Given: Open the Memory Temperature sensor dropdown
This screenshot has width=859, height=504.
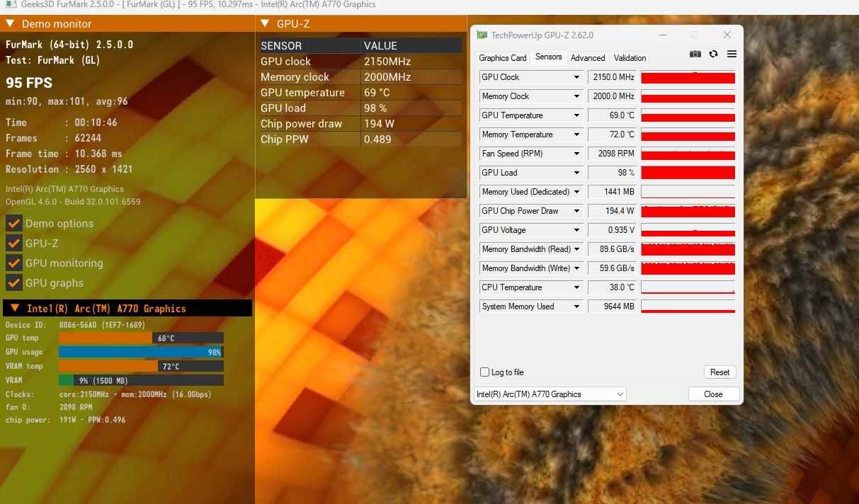Looking at the screenshot, I should click(577, 134).
